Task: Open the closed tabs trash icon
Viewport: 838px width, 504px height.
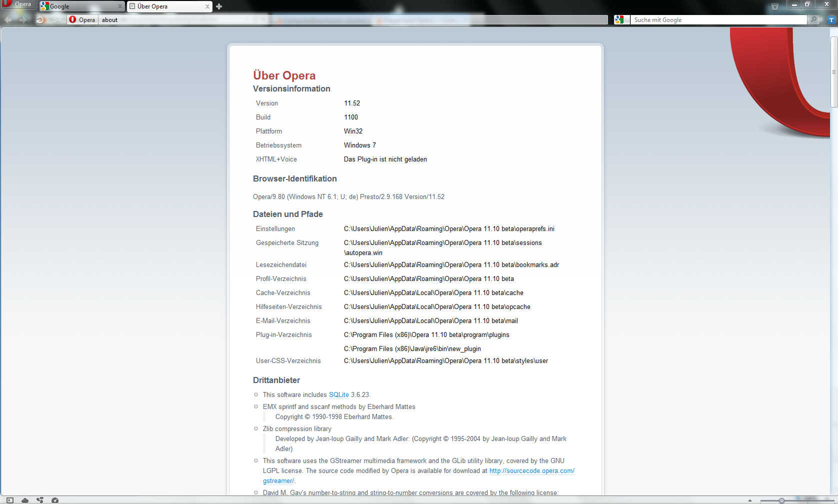Action: point(775,6)
